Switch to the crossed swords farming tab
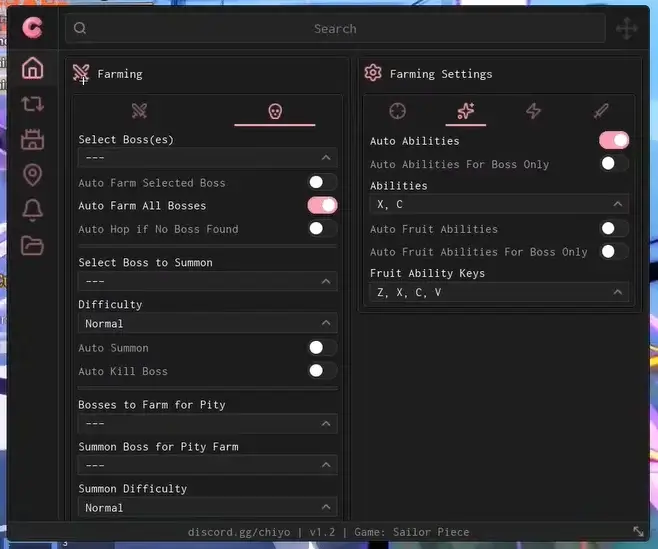 click(140, 111)
